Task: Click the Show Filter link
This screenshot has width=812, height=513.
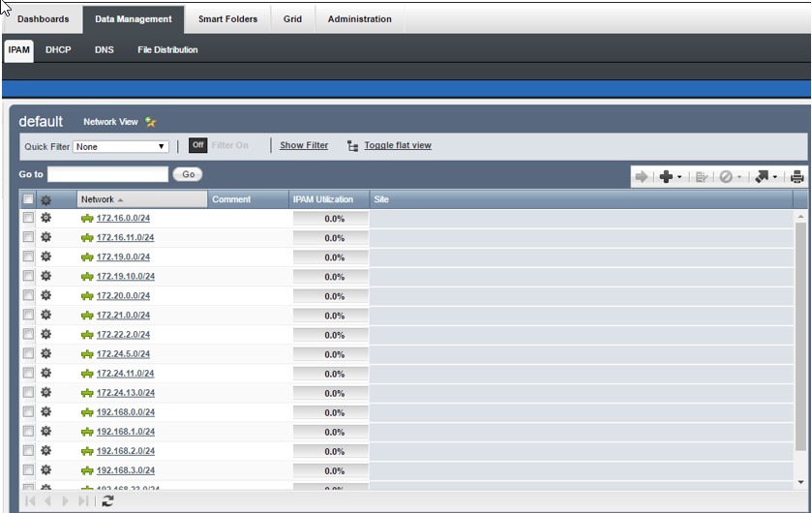Action: (x=304, y=145)
